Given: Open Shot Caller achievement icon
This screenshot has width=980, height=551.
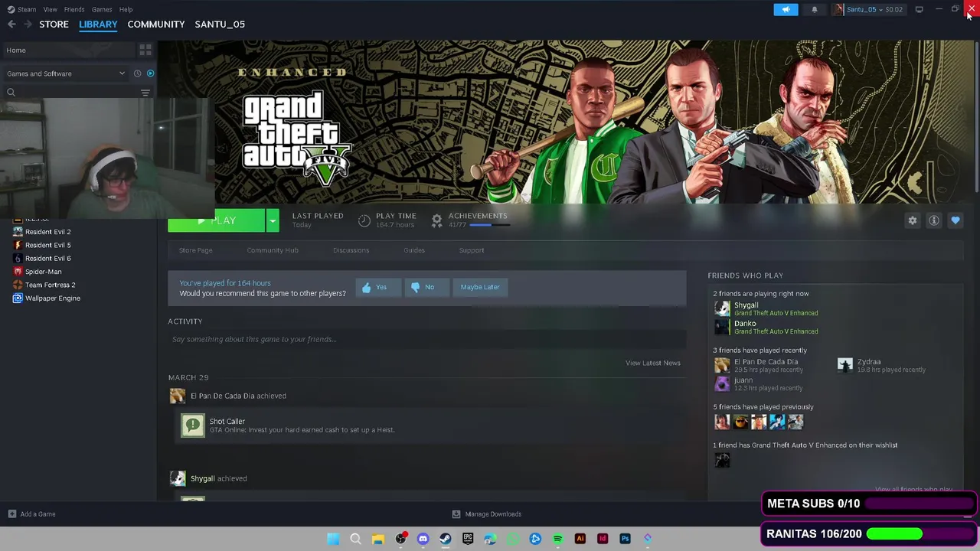Looking at the screenshot, I should 193,425.
